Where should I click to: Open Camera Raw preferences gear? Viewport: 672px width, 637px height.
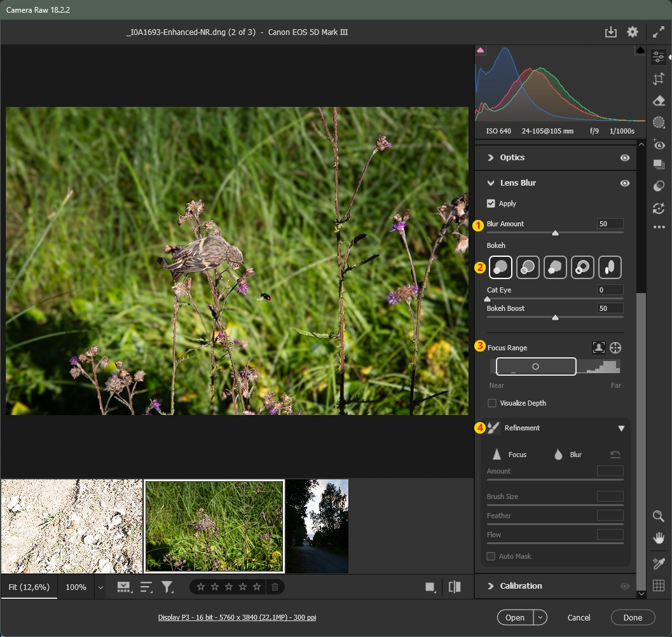(x=632, y=32)
